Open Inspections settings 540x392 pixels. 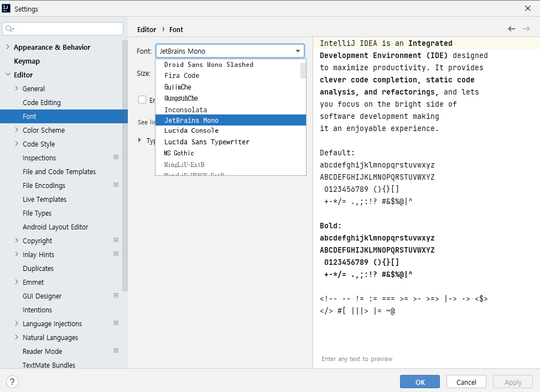(x=39, y=158)
